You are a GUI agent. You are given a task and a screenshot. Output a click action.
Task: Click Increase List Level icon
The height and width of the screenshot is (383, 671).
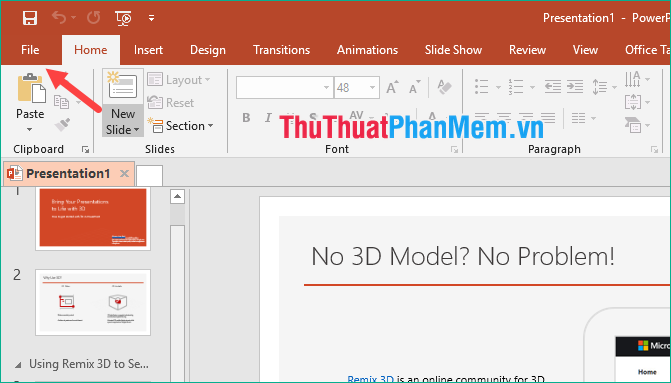[x=575, y=87]
